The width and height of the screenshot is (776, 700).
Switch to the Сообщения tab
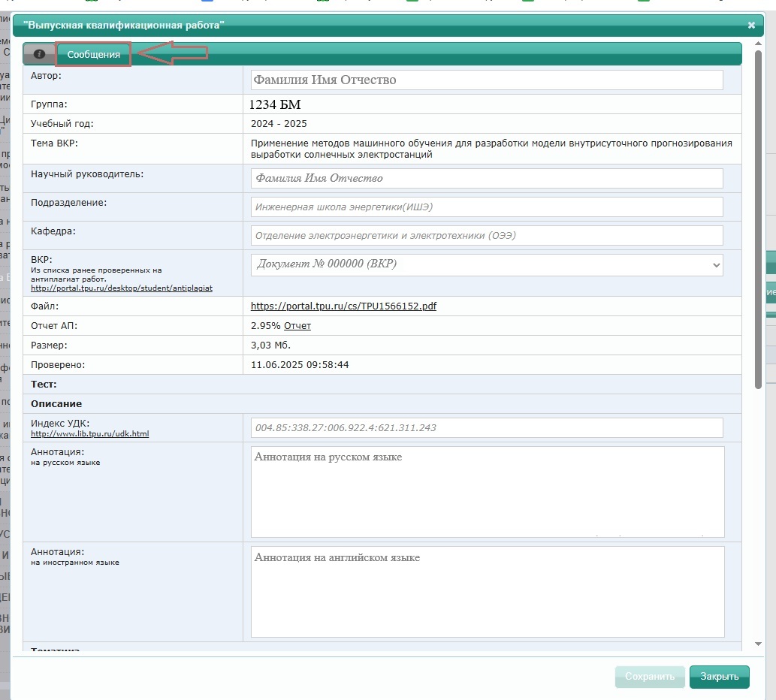94,54
